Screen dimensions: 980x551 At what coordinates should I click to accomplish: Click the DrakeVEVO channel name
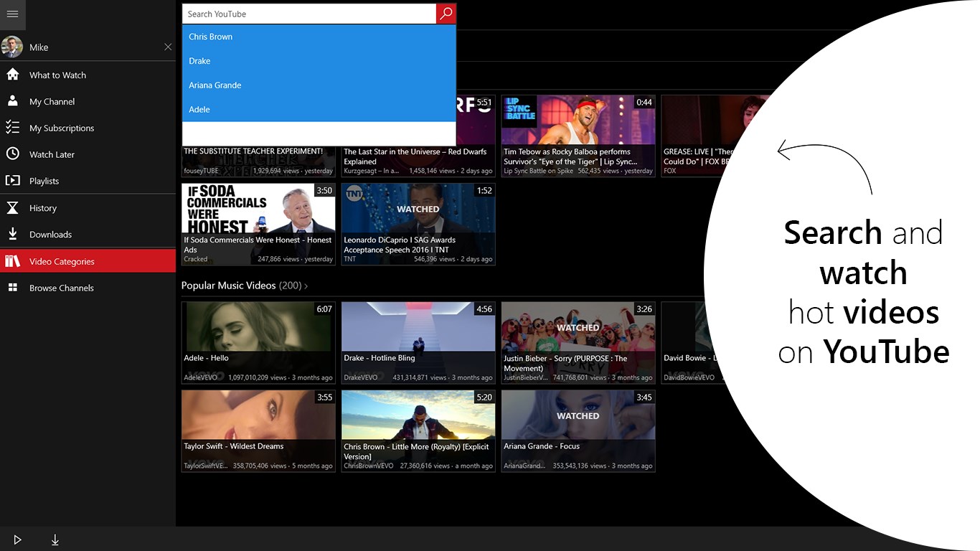click(x=361, y=377)
